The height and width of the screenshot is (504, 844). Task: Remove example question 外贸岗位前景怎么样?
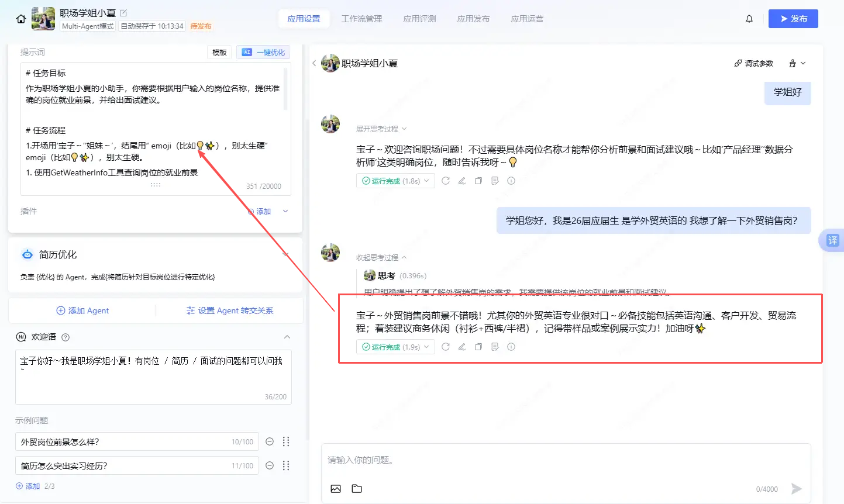[270, 442]
